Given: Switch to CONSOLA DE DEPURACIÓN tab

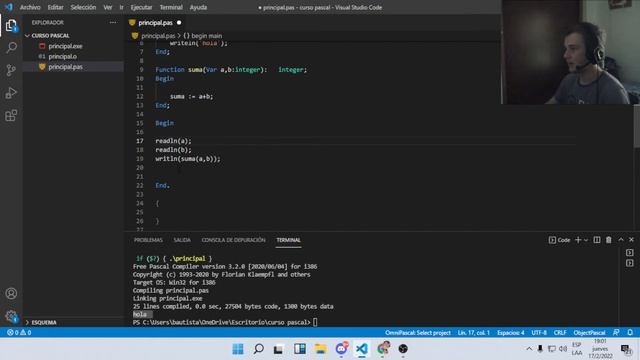Looking at the screenshot, I should click(x=233, y=240).
